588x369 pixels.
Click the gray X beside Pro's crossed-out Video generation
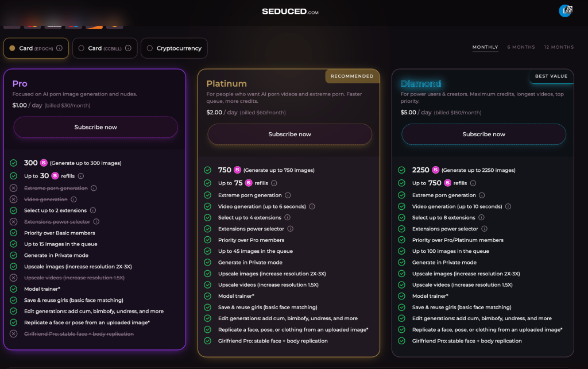point(13,199)
